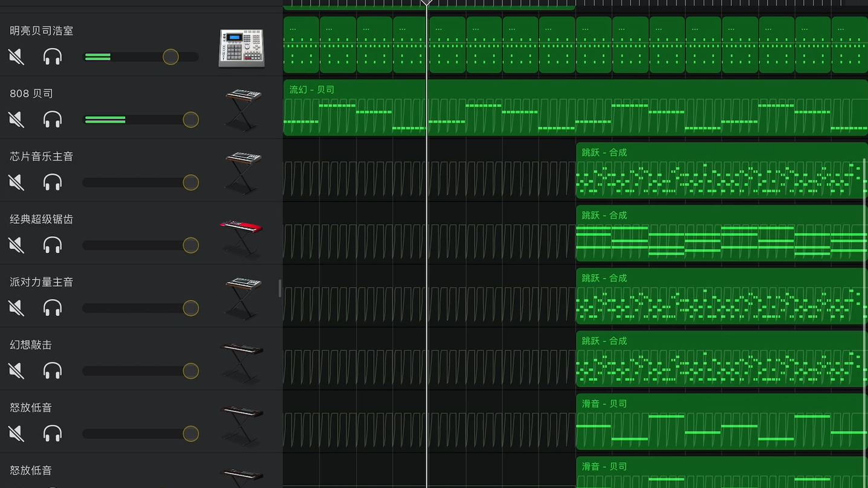Solo the 明亮贝司浩室 track with headphones icon
Viewport: 868px width, 488px height.
[53, 57]
